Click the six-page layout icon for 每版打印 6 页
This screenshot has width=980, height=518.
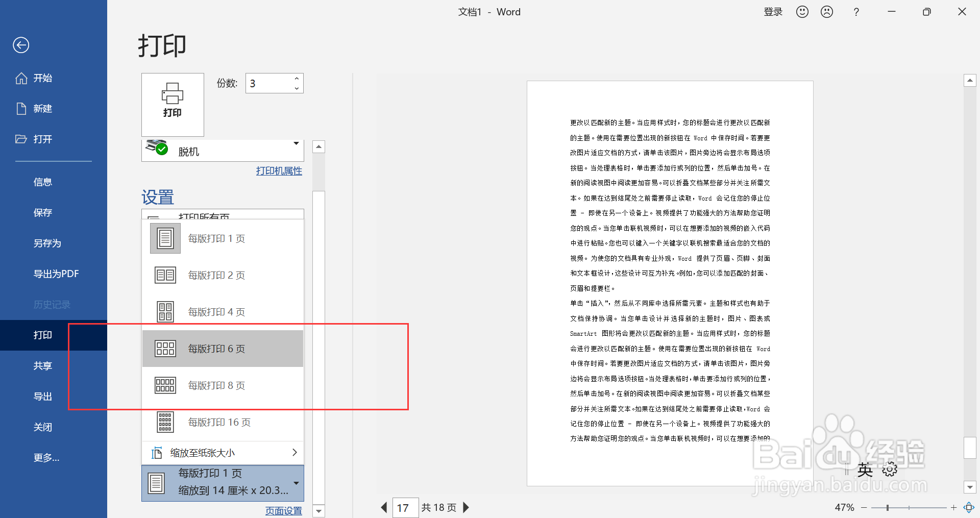(165, 349)
